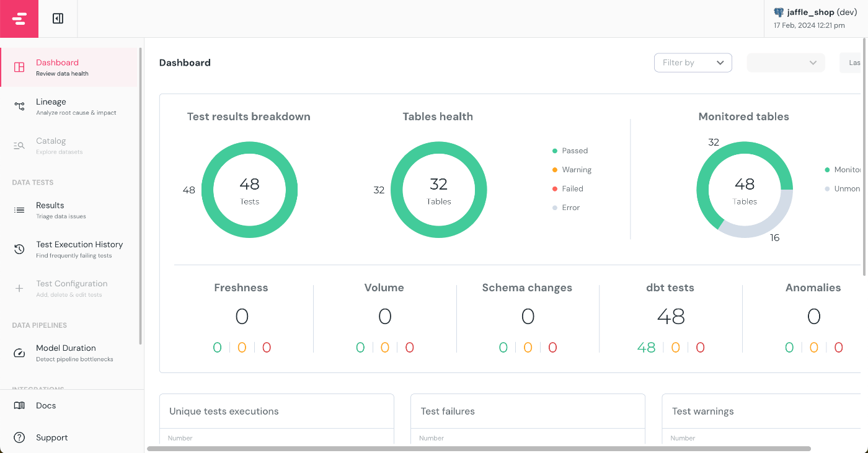Collapse sidebar using the panel toggle icon
Viewport: 868px width, 453px height.
58,19
